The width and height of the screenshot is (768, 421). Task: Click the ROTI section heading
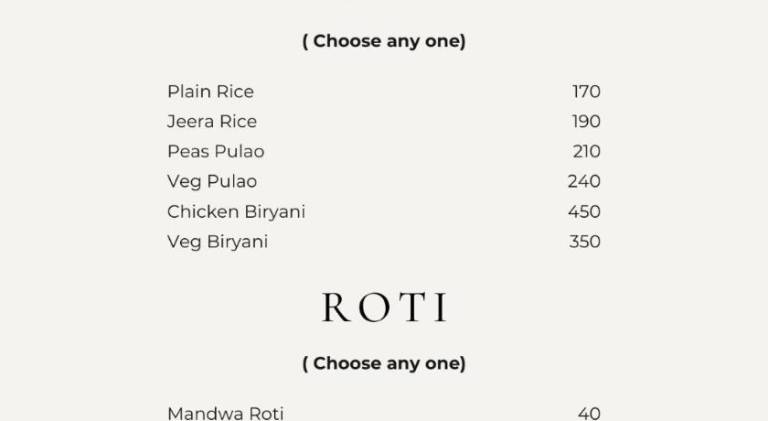pyautogui.click(x=384, y=307)
